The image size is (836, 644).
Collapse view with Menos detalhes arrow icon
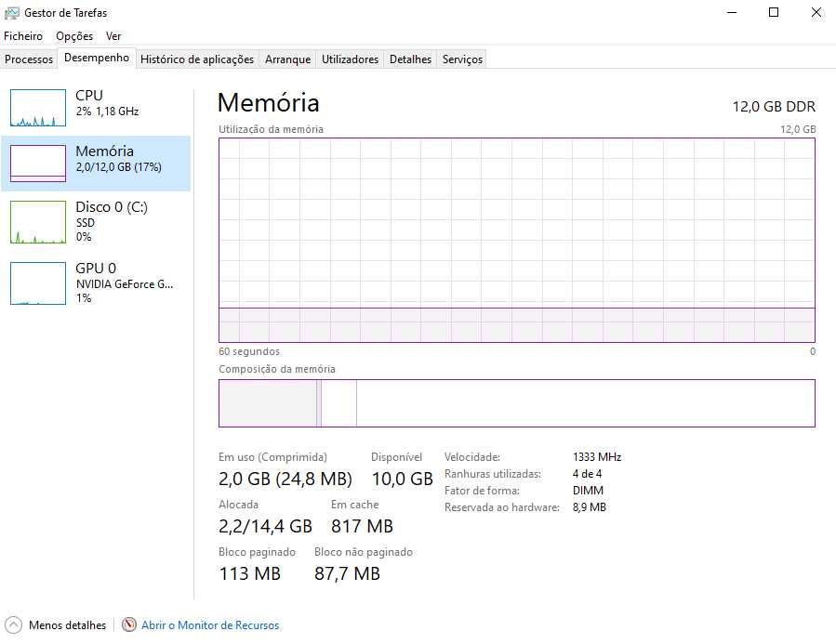coord(13,625)
